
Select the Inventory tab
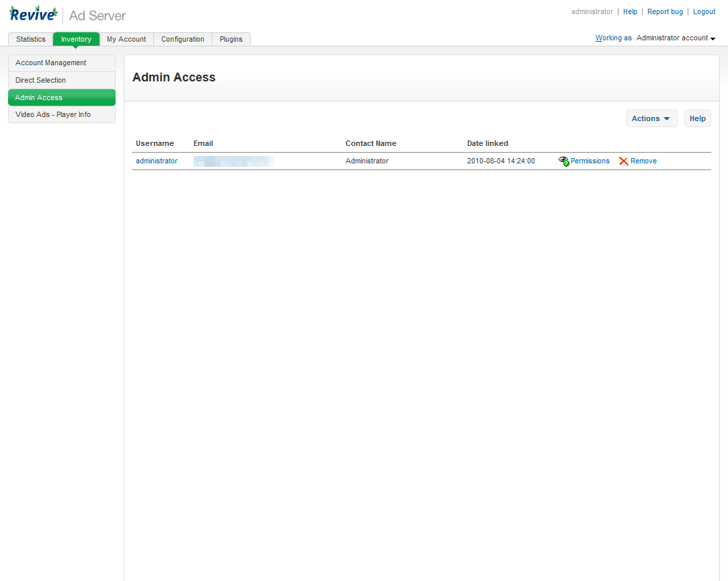point(75,39)
